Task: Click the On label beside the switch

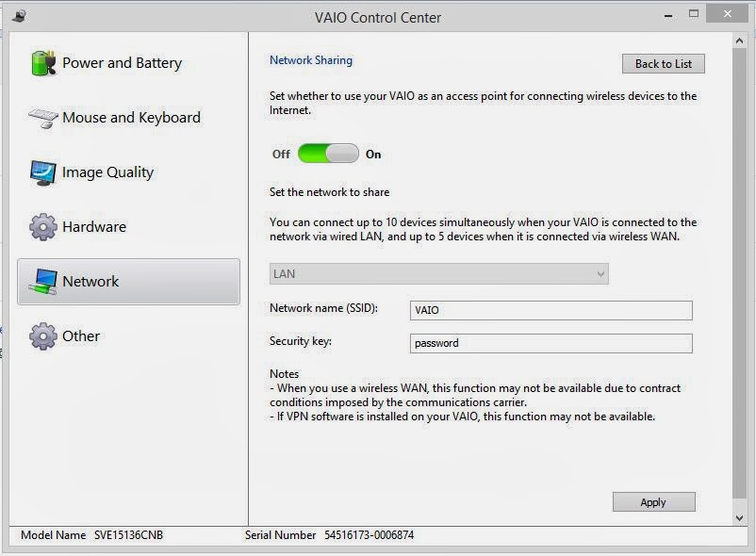Action: [373, 155]
